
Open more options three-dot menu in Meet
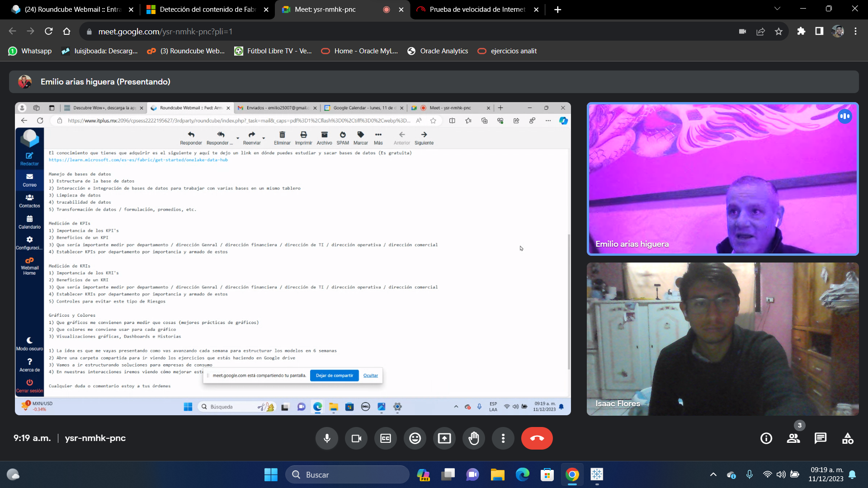503,438
